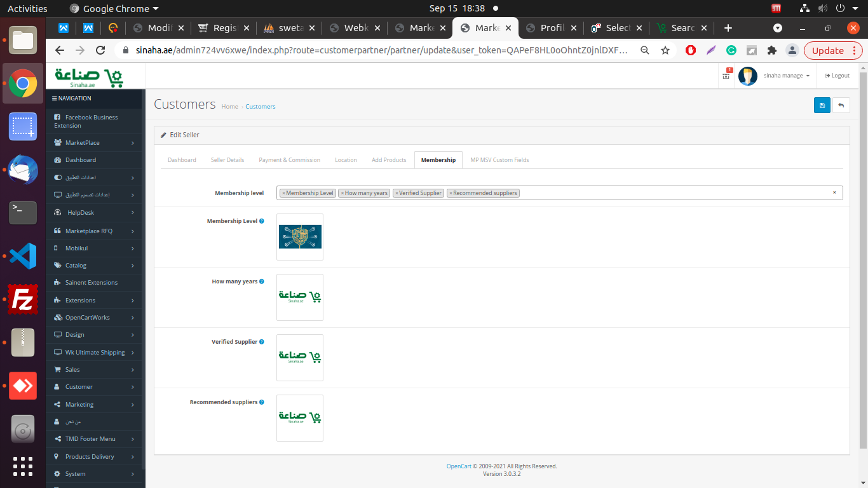Screen dimensions: 868x488
Task: Switch to the Seller Details tab
Action: point(227,160)
